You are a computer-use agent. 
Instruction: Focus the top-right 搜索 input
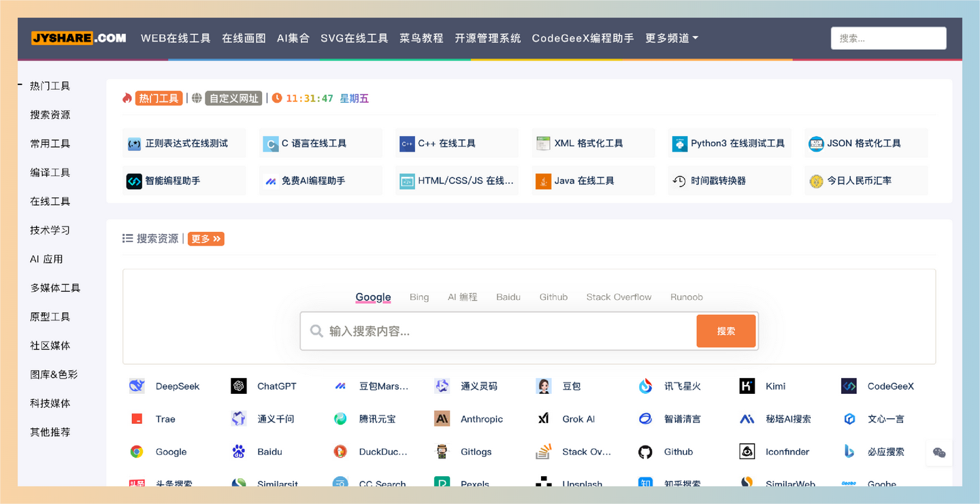pos(888,38)
